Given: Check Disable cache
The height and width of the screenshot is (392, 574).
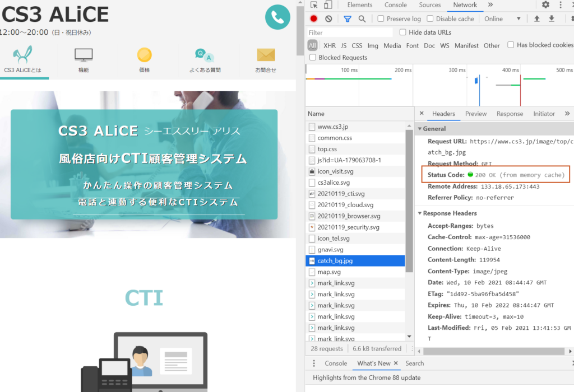Looking at the screenshot, I should [430, 18].
